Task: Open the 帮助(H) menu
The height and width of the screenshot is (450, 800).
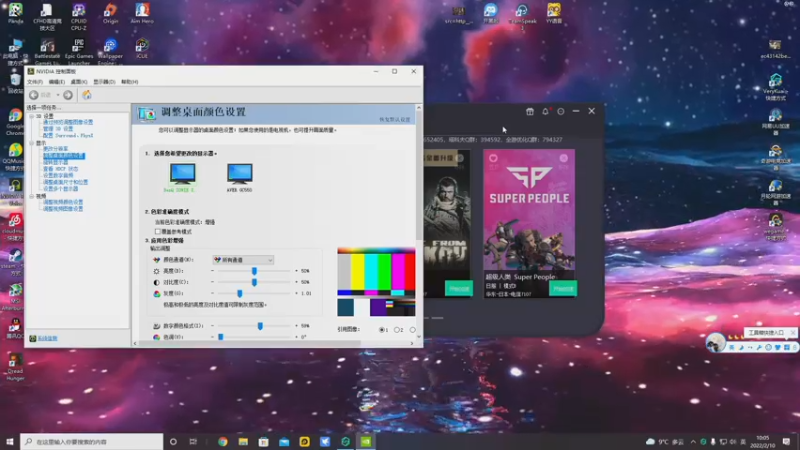Action: [x=130, y=82]
